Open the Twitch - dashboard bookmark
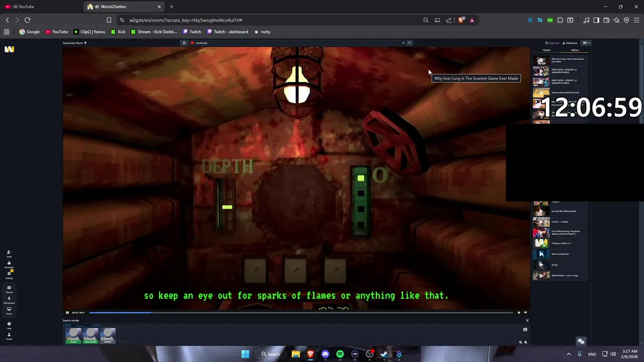 click(x=227, y=32)
